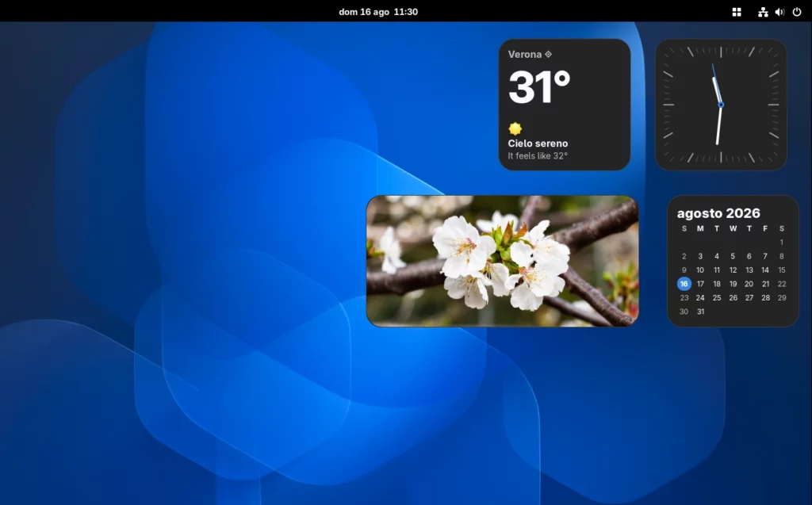This screenshot has width=812, height=505.
Task: Click the location icon next to Verona
Action: (549, 54)
